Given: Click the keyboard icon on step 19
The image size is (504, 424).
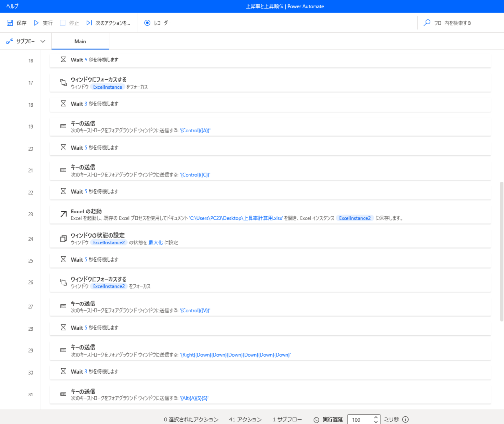Looking at the screenshot, I should click(x=63, y=126).
